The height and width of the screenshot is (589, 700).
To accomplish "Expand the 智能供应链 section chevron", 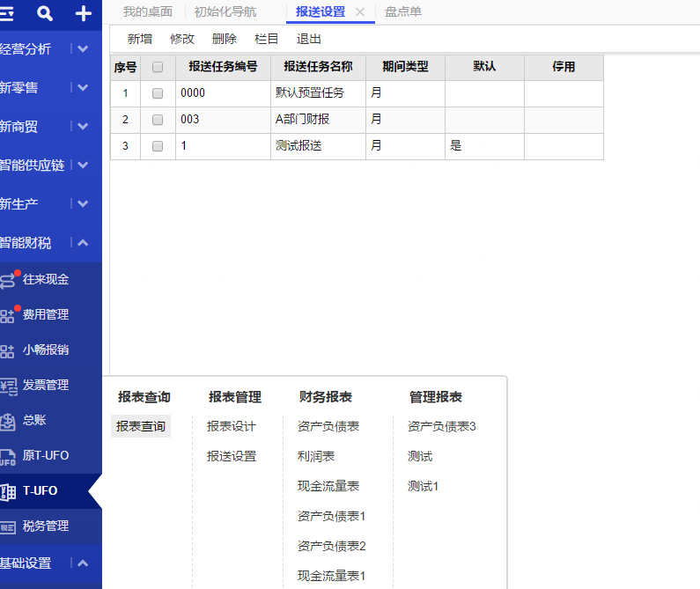I will point(83,165).
